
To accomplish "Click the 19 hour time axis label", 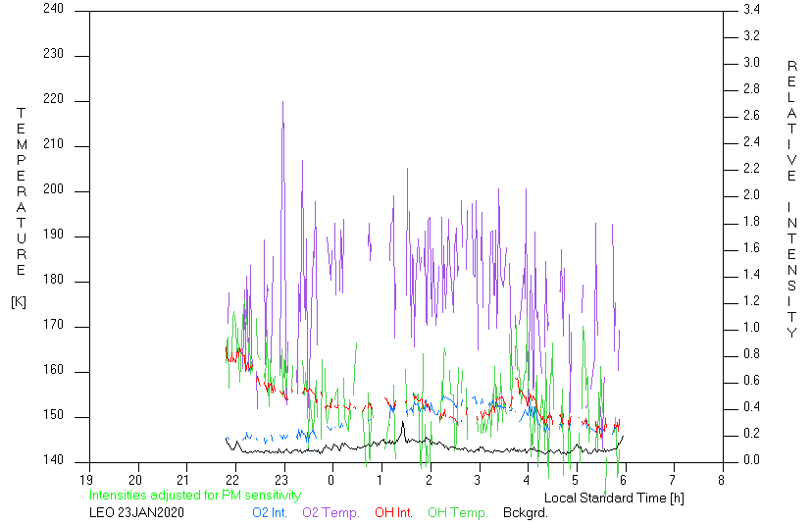I will (x=86, y=481).
